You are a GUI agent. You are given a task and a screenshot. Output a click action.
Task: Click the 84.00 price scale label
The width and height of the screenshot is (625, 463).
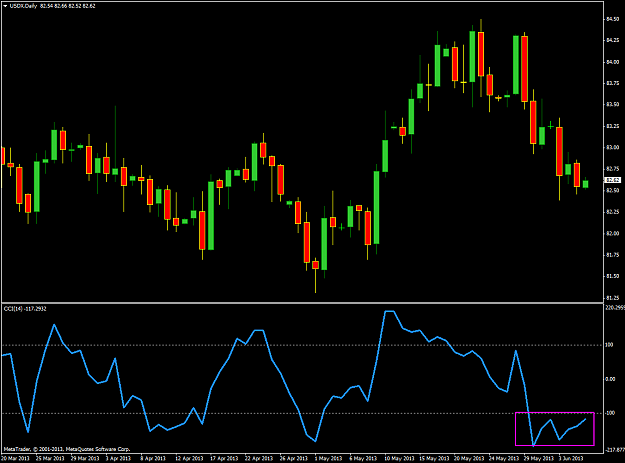click(x=613, y=62)
